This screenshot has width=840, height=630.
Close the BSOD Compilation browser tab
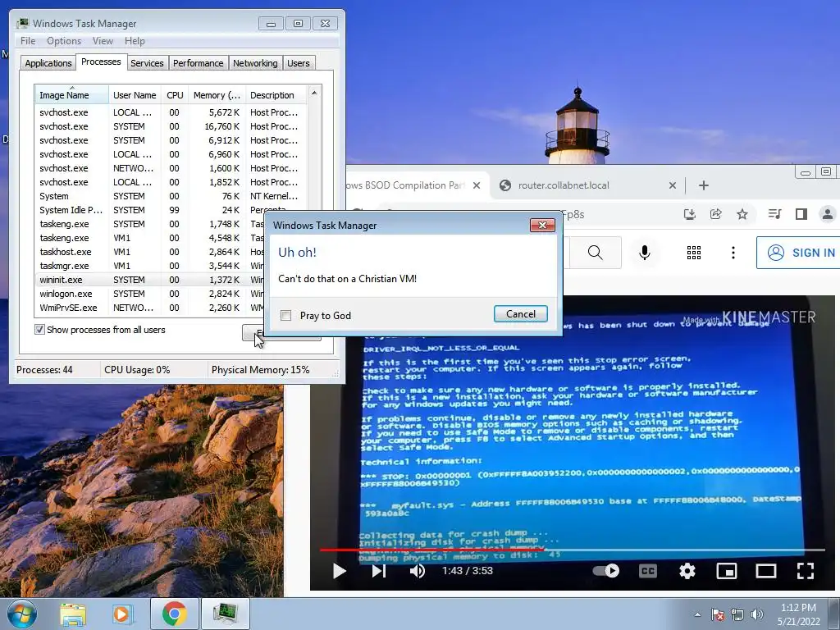point(477,185)
